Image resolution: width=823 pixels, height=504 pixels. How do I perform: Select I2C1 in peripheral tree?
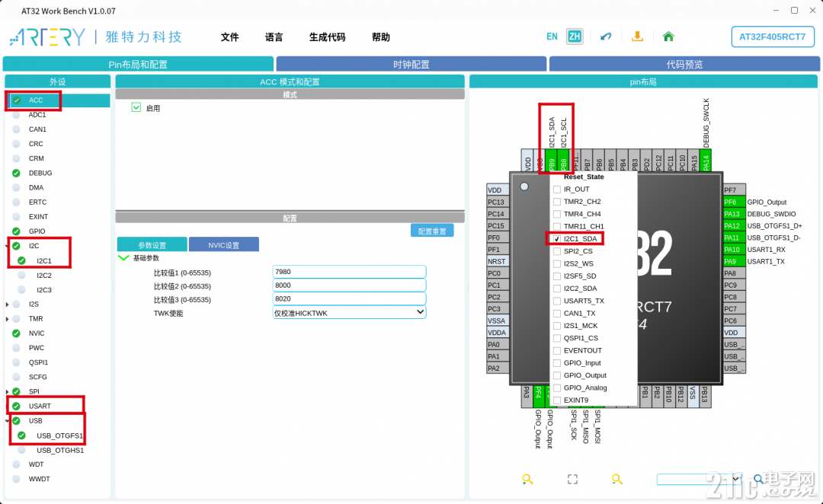(x=43, y=260)
